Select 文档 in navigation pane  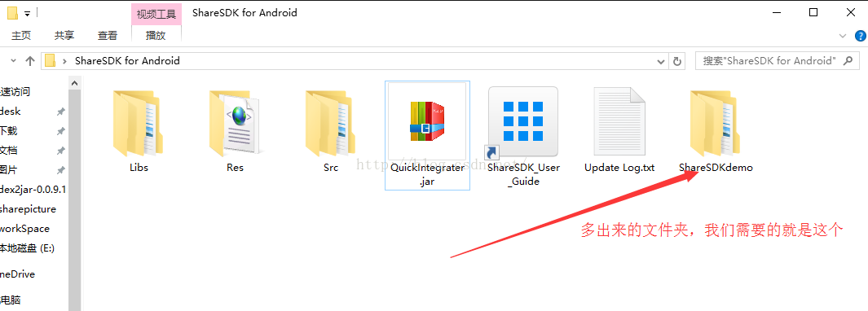click(x=9, y=150)
